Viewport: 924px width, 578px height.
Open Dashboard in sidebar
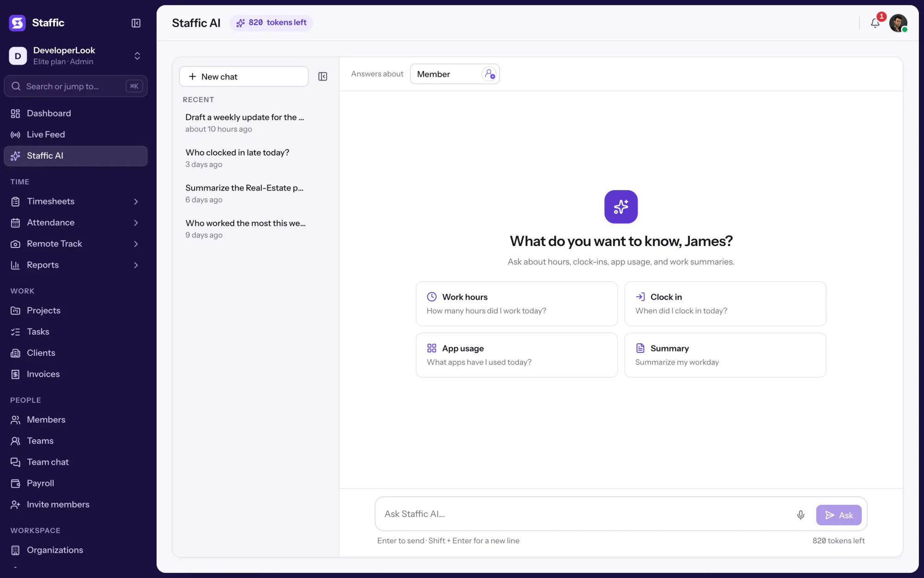(x=75, y=113)
